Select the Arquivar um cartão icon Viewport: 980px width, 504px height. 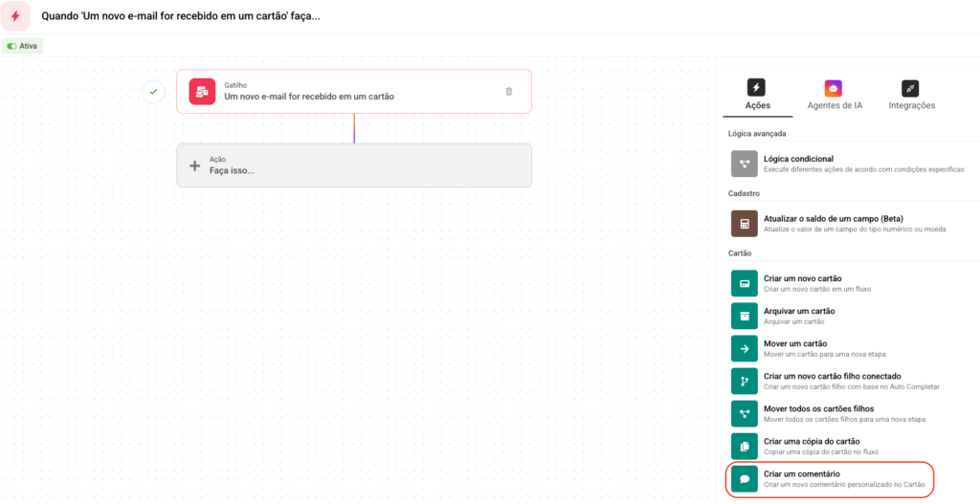745,316
